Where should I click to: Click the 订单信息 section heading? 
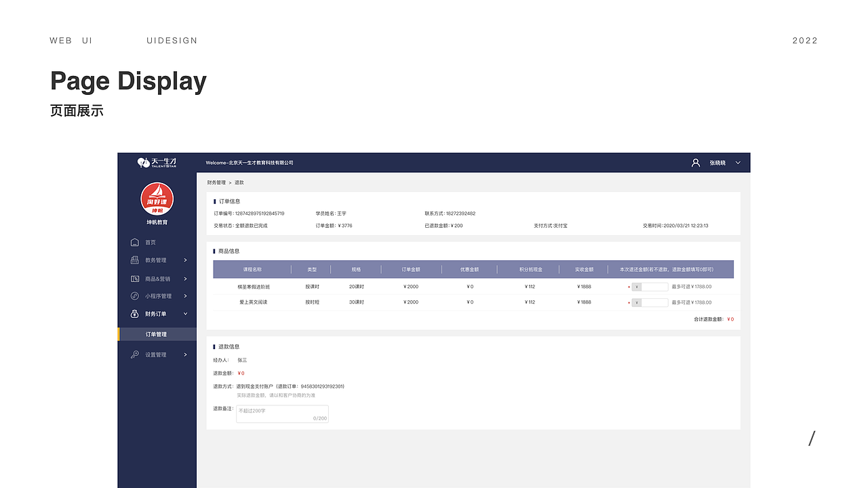point(229,201)
